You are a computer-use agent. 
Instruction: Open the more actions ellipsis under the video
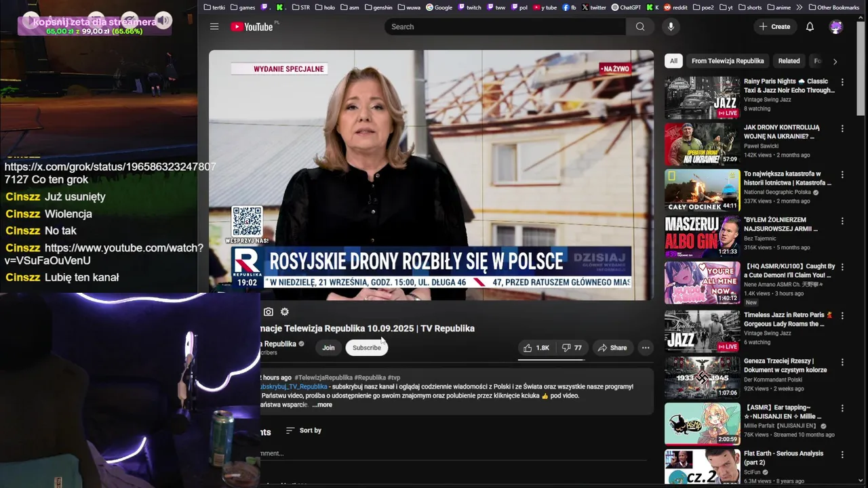(x=646, y=348)
